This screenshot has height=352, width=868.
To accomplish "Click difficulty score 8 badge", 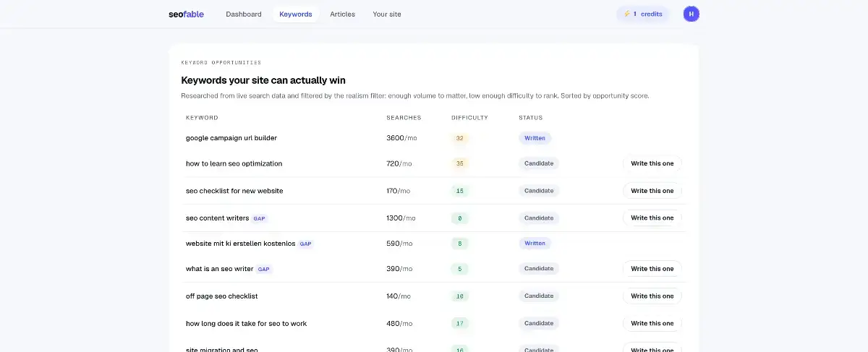I will pyautogui.click(x=459, y=244).
